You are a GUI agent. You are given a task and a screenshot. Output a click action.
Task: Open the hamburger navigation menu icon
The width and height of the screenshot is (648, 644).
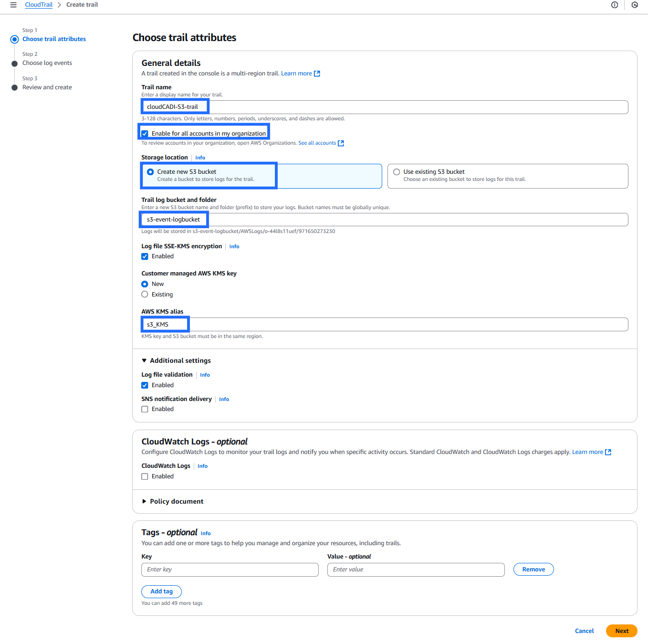tap(13, 5)
